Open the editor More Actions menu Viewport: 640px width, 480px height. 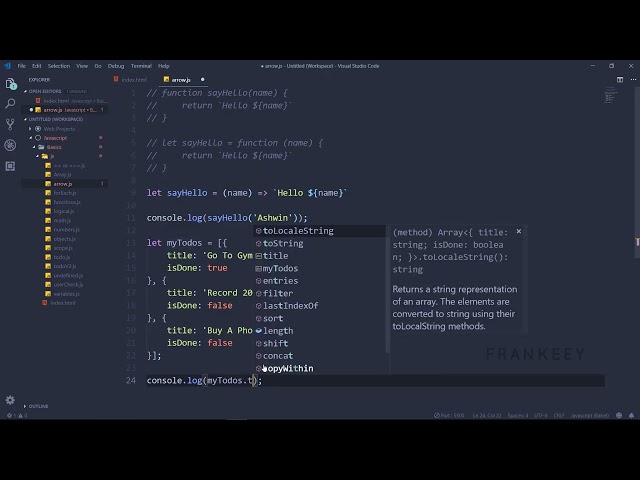(x=633, y=80)
